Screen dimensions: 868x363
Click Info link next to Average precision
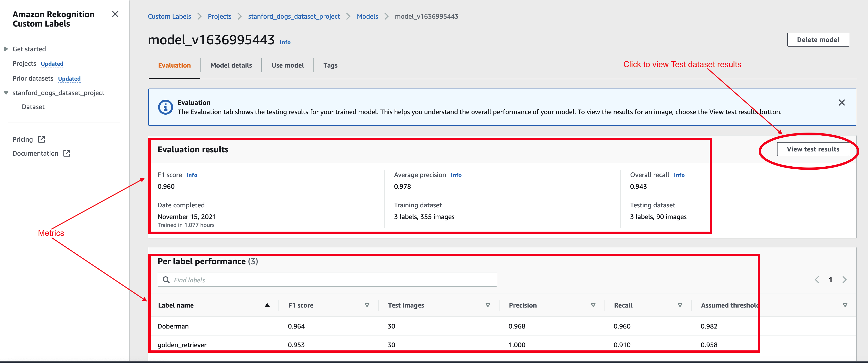pos(456,175)
